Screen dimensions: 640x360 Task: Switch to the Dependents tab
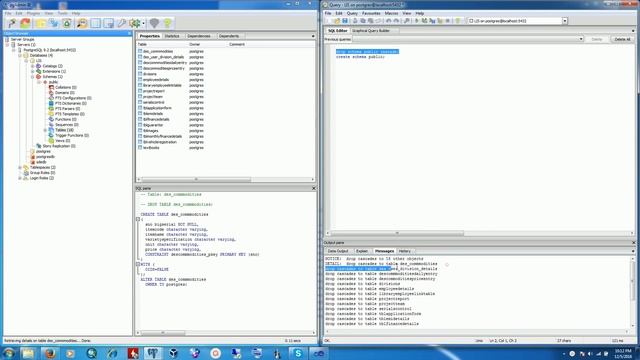[x=229, y=36]
